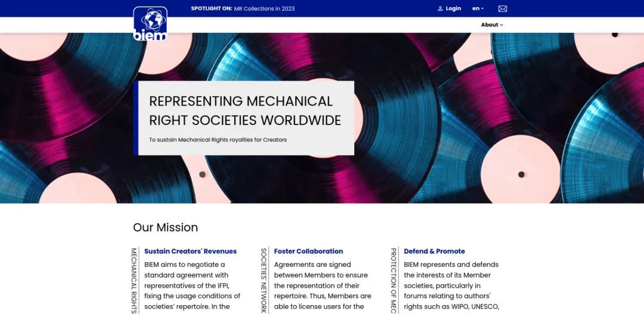644x314 pixels.
Task: Click the vertical 'SOCIETIES NETWORK' label
Action: pyautogui.click(x=264, y=280)
